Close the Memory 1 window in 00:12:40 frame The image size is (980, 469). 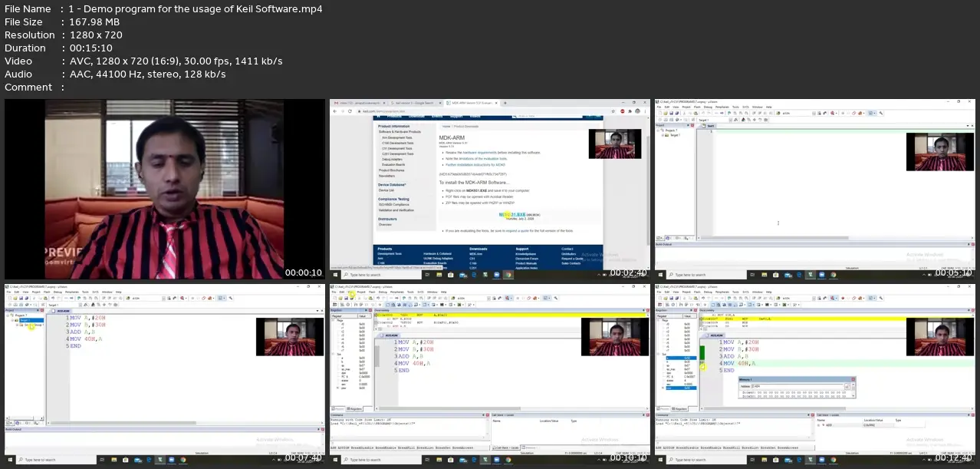(x=853, y=379)
